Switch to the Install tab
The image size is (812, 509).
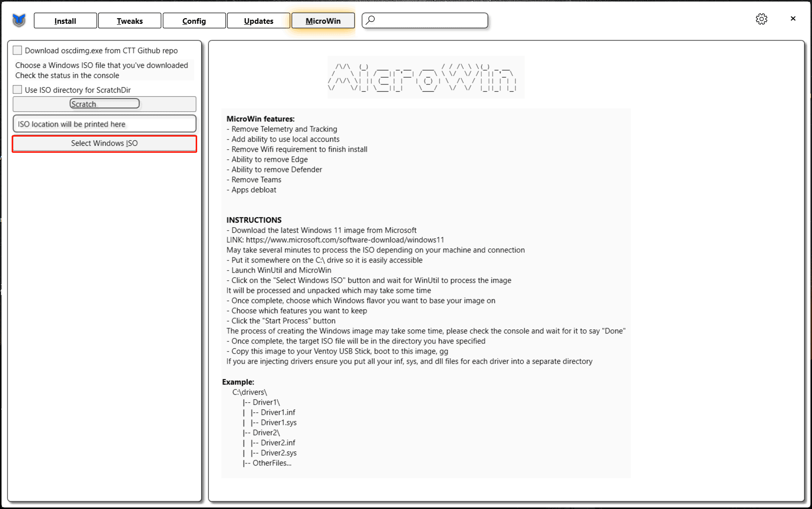tap(65, 21)
